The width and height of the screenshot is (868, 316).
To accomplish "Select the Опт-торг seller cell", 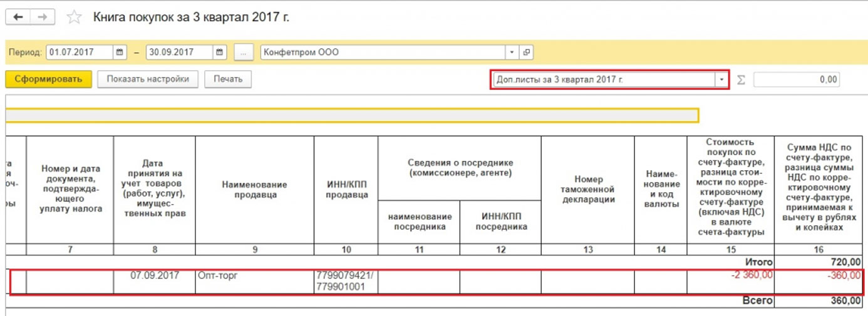I will [254, 281].
